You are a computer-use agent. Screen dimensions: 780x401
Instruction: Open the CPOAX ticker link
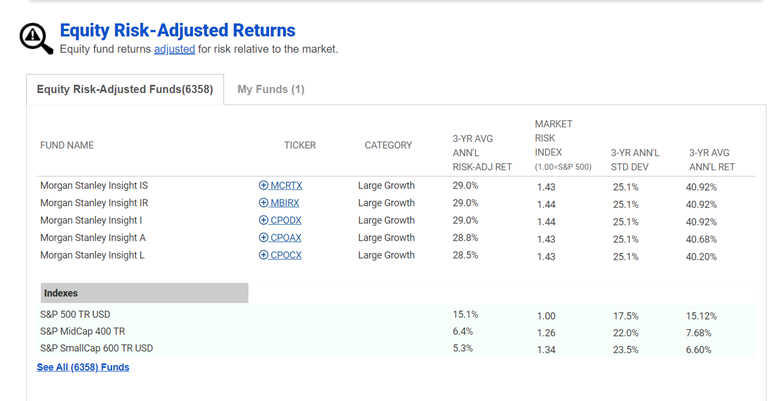[x=286, y=238]
